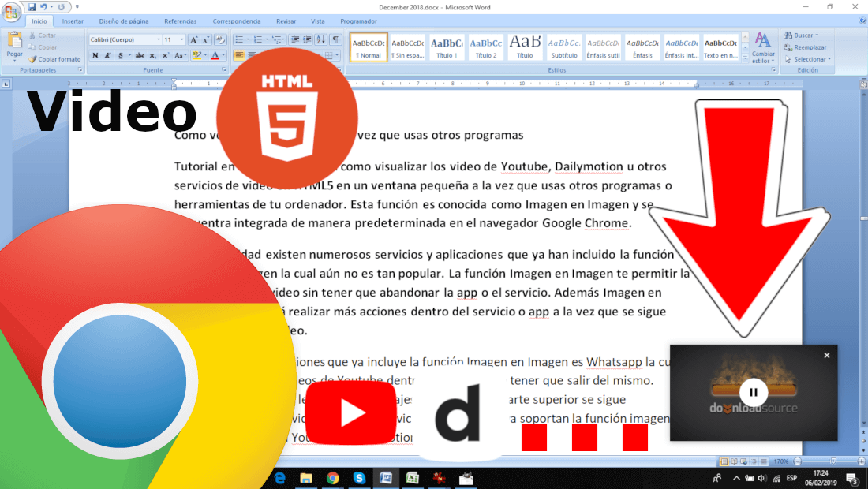This screenshot has height=489, width=868.
Task: Decrease paragraph indent
Action: tap(294, 39)
